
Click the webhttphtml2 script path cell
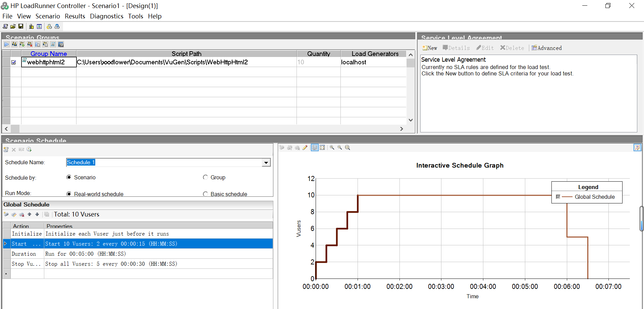coord(186,62)
